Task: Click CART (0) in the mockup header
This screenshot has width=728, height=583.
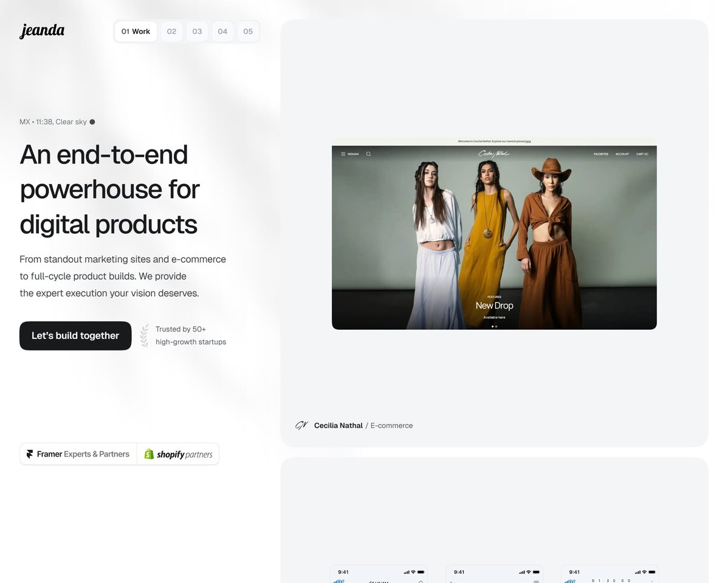Action: 642,154
